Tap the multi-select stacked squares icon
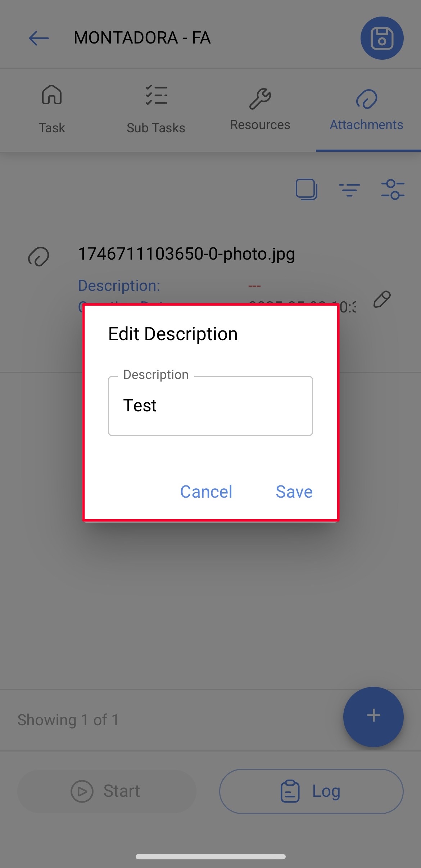 coord(306,189)
